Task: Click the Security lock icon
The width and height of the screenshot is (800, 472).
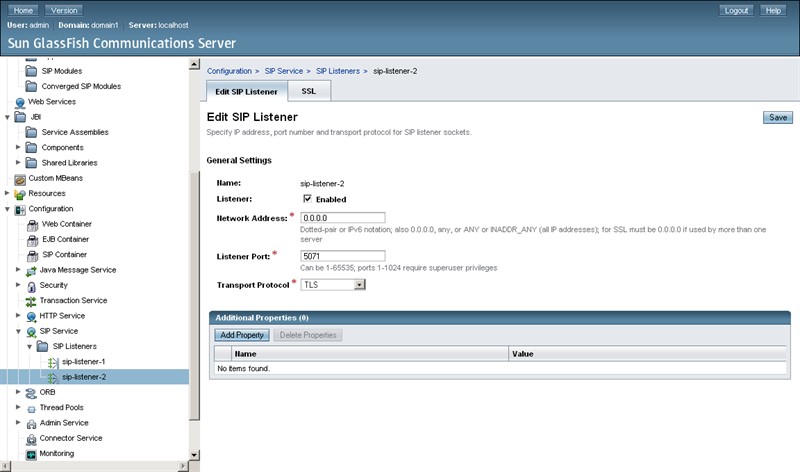Action: click(31, 285)
